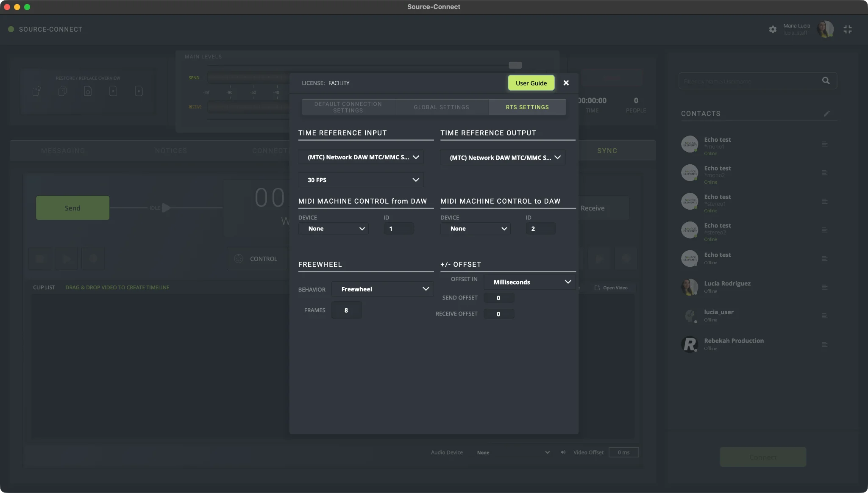Click the speaker icon beside Audio Device
The image size is (868, 493).
[x=563, y=452]
